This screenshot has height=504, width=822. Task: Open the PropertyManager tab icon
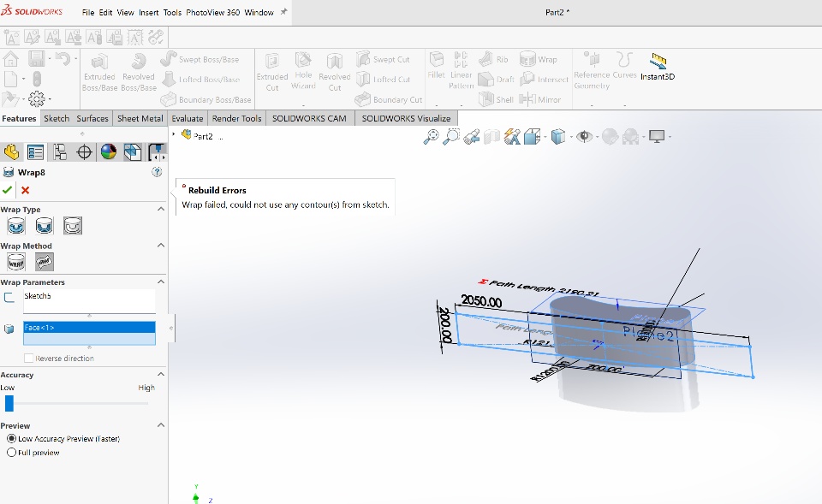pyautogui.click(x=35, y=152)
